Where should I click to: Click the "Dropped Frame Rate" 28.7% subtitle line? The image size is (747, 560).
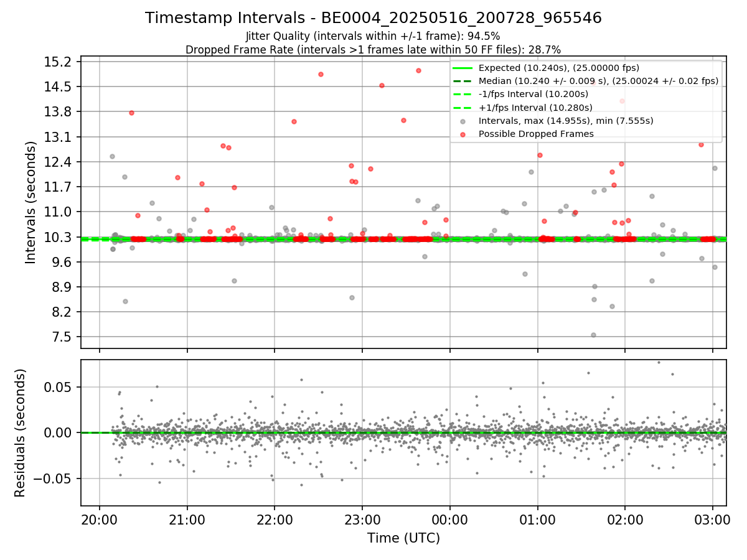coord(373,49)
